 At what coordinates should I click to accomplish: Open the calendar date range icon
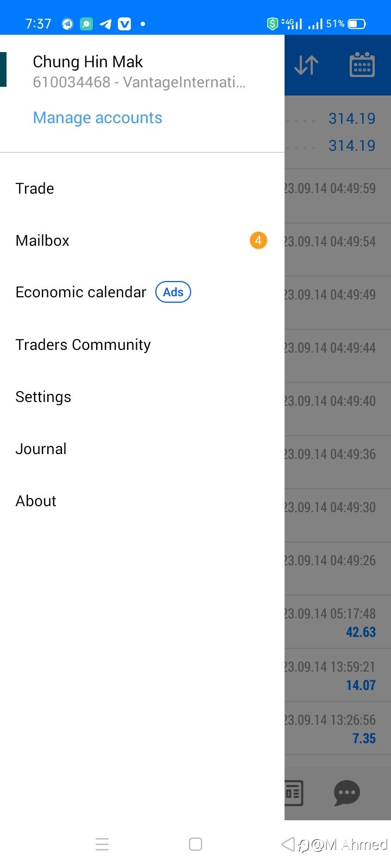362,65
